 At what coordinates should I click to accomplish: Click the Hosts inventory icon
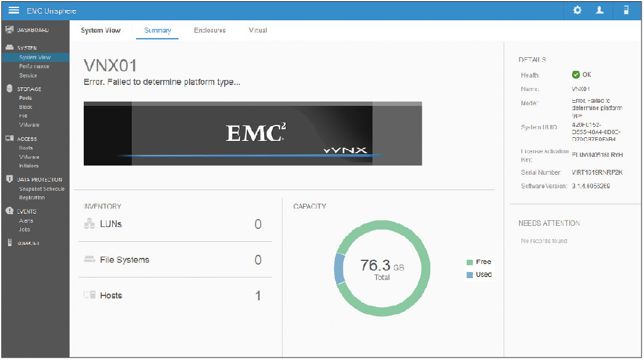(x=89, y=295)
